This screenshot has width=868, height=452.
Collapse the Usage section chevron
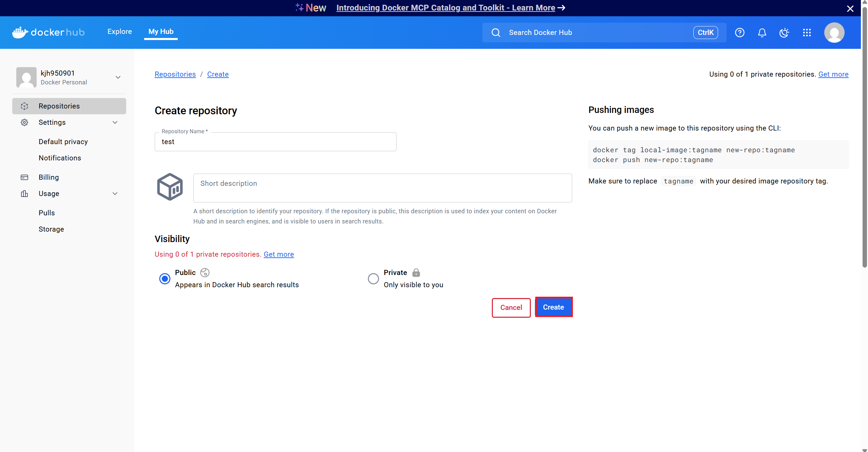click(x=115, y=194)
